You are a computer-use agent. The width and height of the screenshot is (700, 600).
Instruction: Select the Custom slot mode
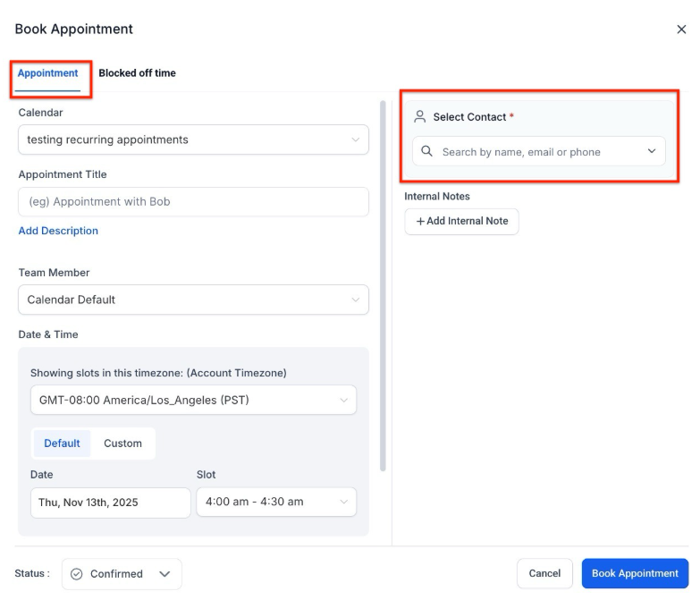click(122, 444)
